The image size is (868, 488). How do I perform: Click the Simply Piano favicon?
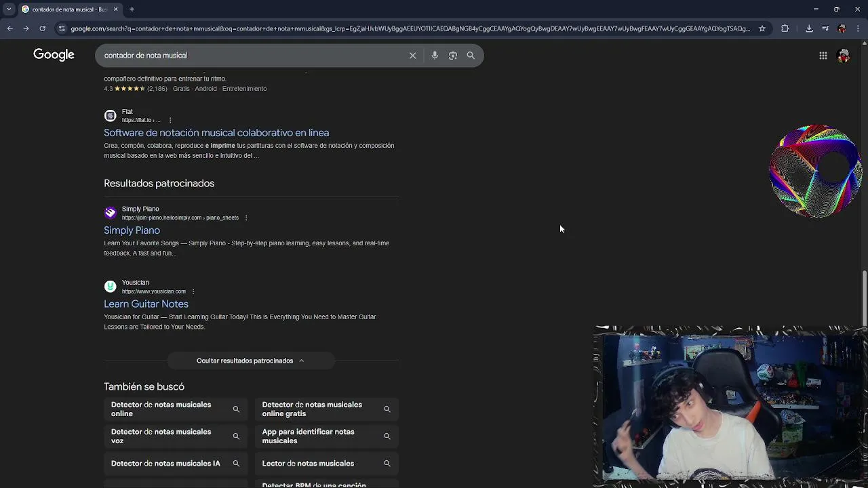(x=111, y=213)
